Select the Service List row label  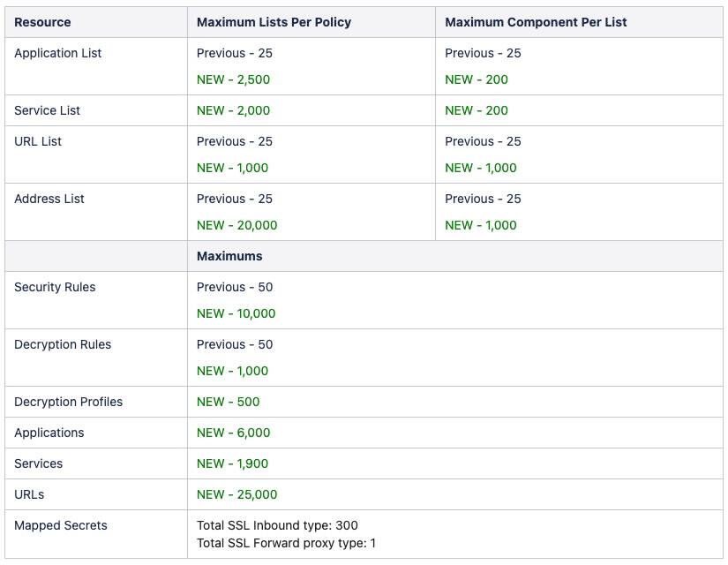47,110
